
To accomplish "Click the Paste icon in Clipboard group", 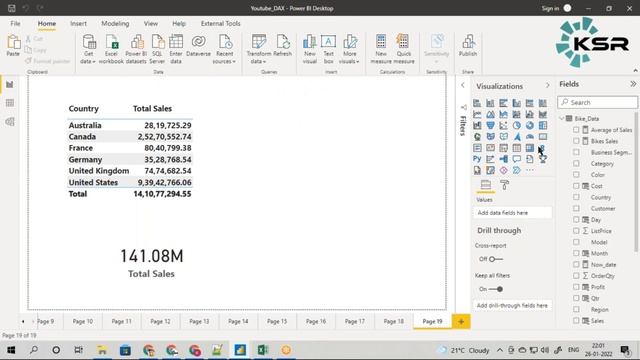I will point(13,42).
